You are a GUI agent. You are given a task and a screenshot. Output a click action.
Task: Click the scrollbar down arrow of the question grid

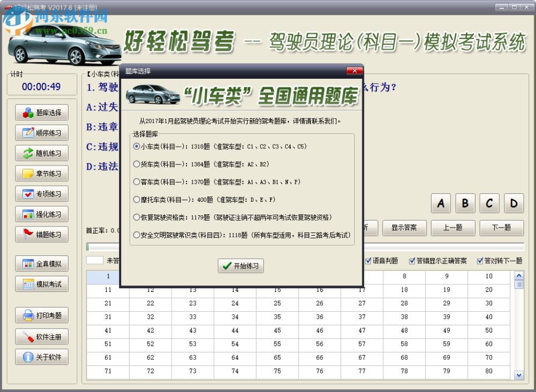[518, 375]
